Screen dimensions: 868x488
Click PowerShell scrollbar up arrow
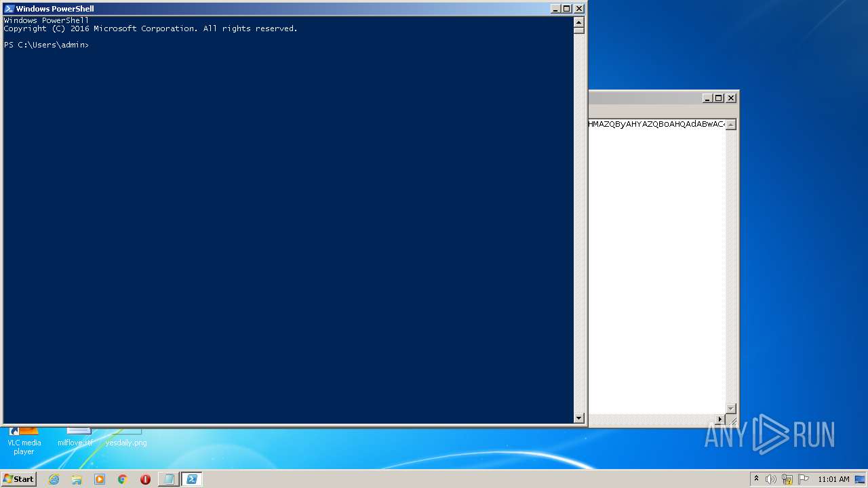[x=579, y=21]
